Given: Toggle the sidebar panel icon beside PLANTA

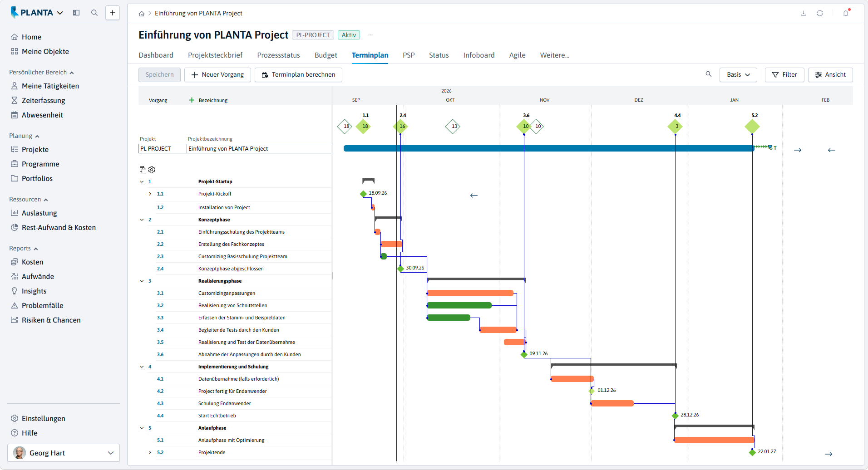Looking at the screenshot, I should coord(76,13).
